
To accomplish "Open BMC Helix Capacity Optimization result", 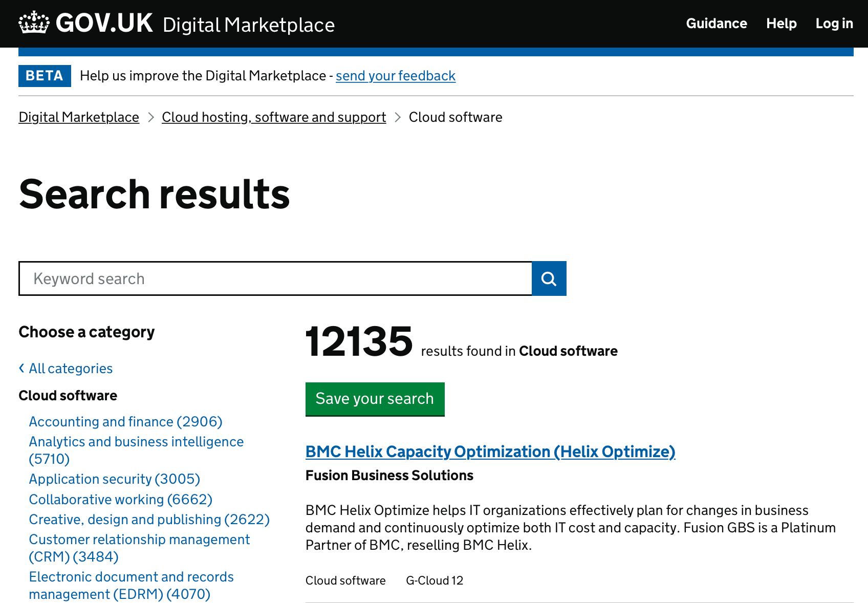I will (490, 451).
